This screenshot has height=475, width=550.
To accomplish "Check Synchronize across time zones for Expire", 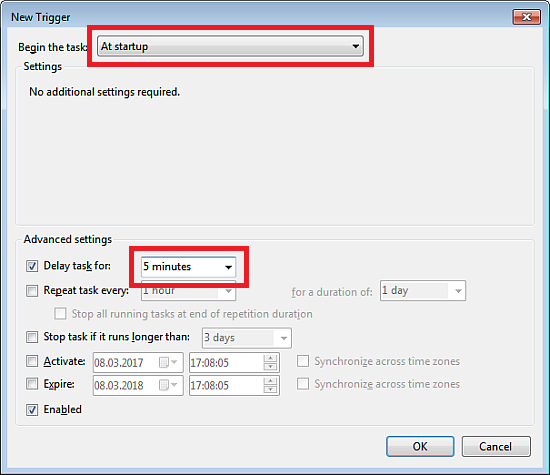I will 303,384.
